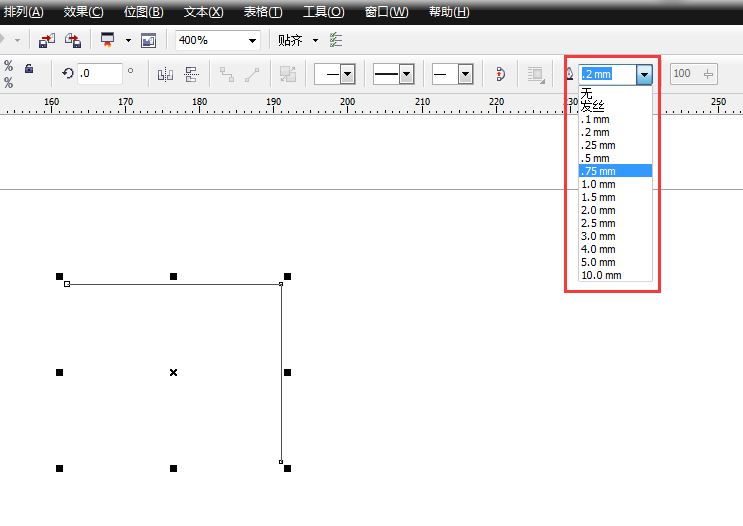Select .75 mm outline width option

[598, 171]
